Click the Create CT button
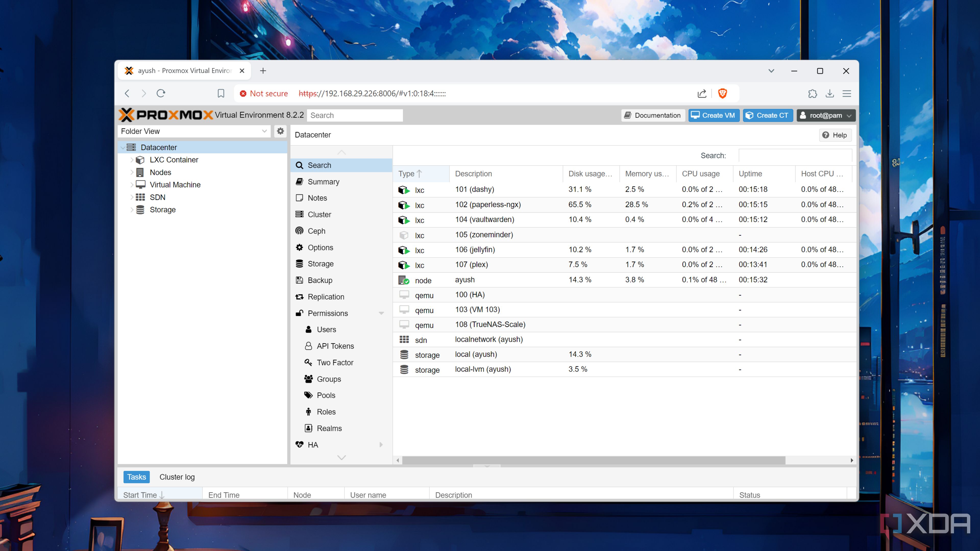This screenshot has width=980, height=551. 767,115
